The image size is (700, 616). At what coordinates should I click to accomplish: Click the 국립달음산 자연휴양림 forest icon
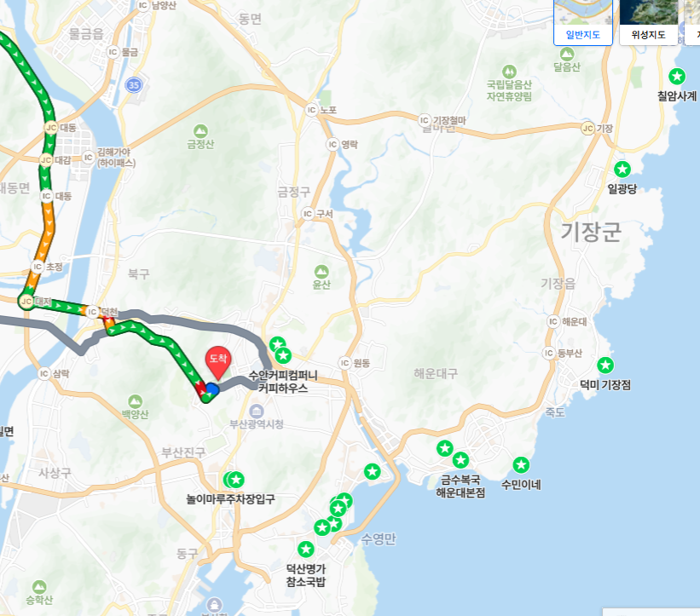509,72
